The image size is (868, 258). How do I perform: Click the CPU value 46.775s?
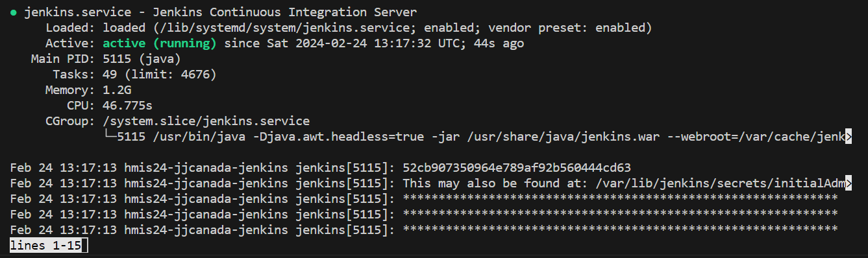128,106
